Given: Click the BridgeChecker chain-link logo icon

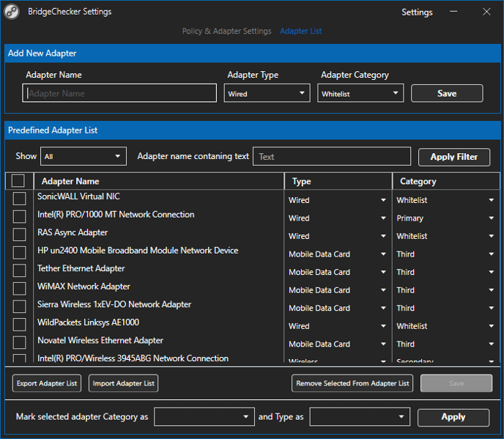Looking at the screenshot, I should coord(12,12).
